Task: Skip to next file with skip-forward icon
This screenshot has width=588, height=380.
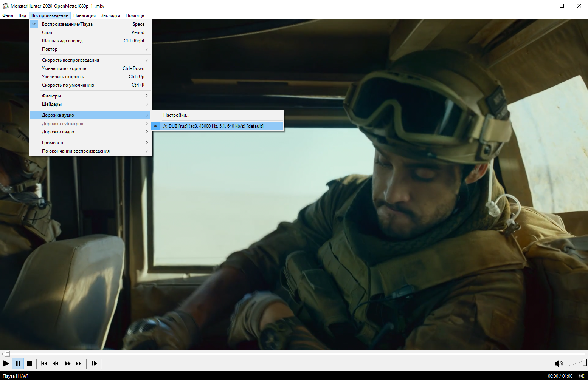Action: [79, 363]
